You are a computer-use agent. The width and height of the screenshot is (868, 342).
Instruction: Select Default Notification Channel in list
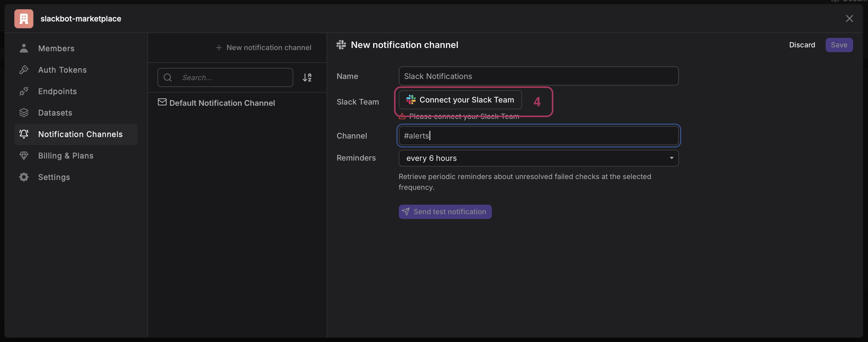tap(237, 103)
